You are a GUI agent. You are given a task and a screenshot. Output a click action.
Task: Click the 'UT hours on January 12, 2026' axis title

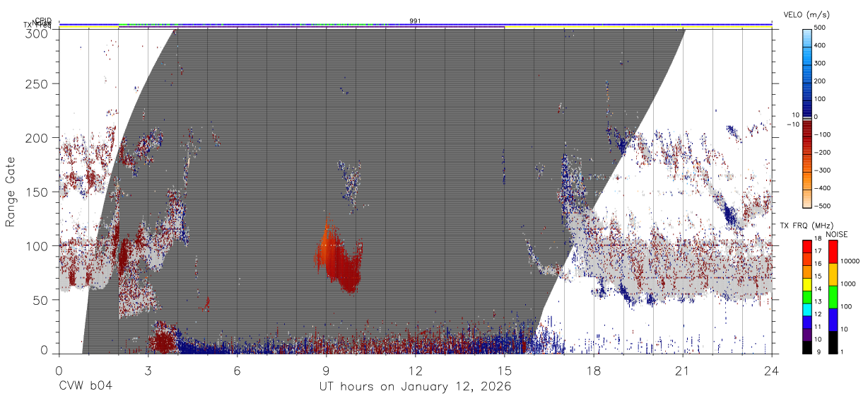415,386
